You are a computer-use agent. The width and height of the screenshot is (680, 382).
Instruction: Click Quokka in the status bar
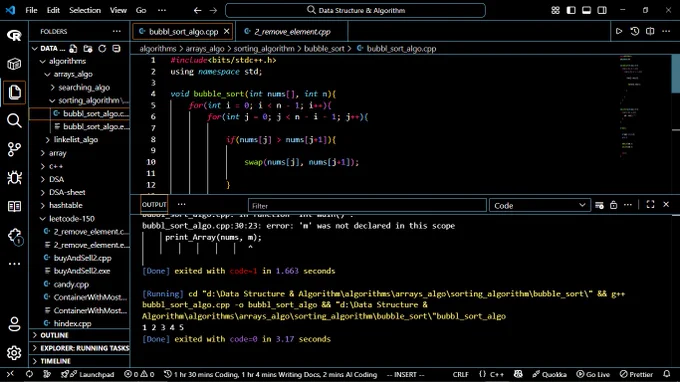549,374
